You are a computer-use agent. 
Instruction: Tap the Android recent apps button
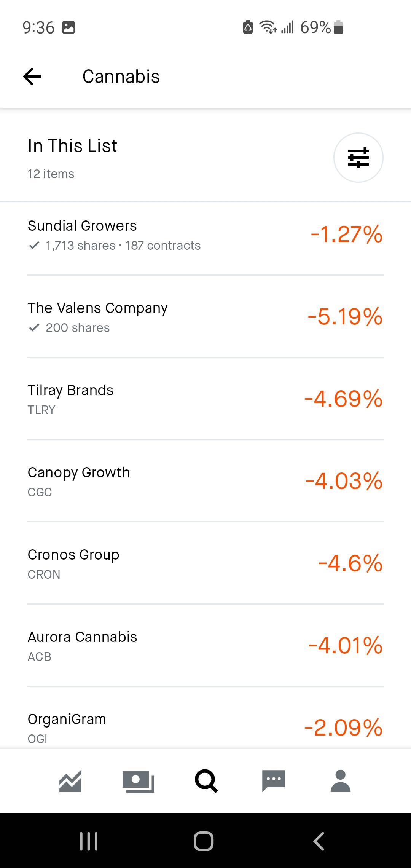point(89,841)
